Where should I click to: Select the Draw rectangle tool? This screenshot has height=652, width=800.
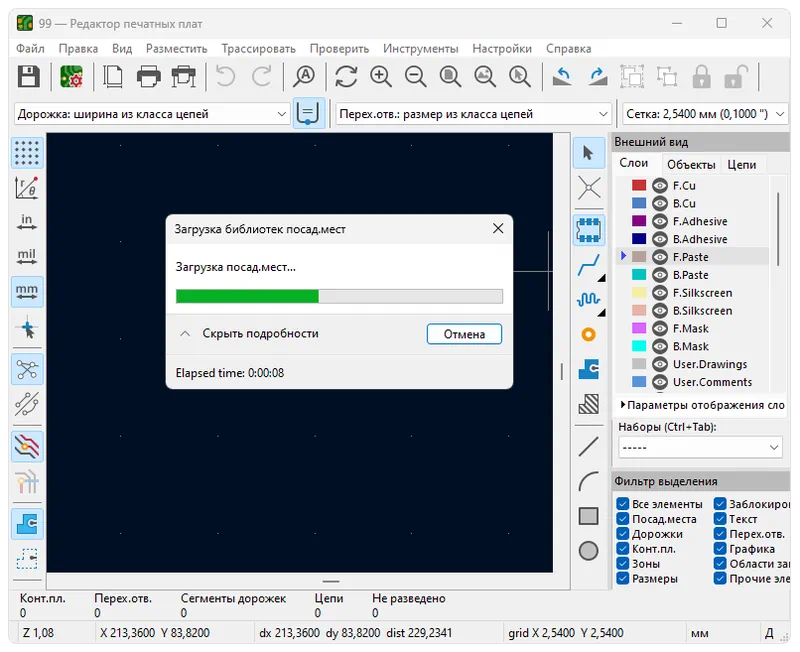[589, 516]
